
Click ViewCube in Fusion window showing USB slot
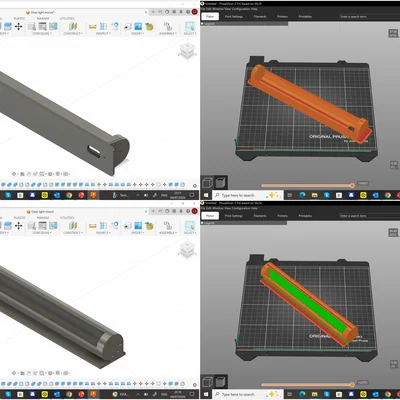click(187, 51)
